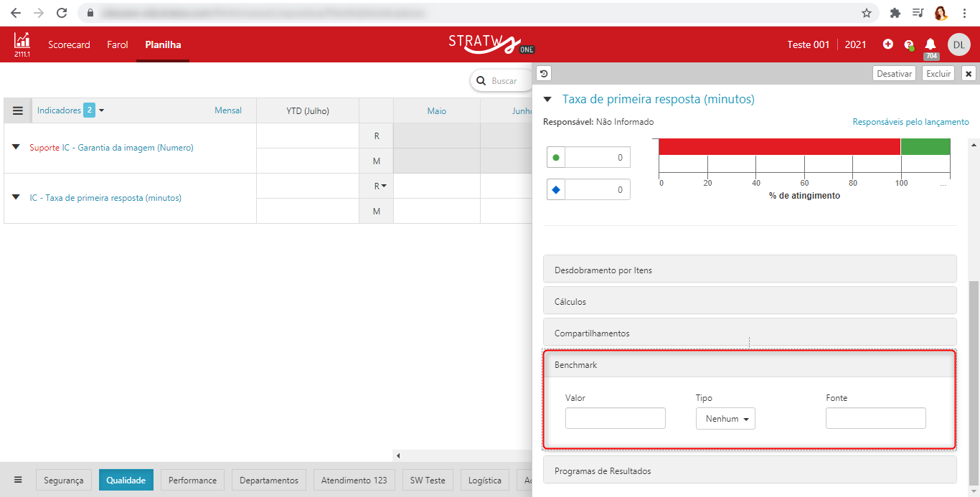Click the green circle value icon
The width and height of the screenshot is (980, 497).
[556, 157]
